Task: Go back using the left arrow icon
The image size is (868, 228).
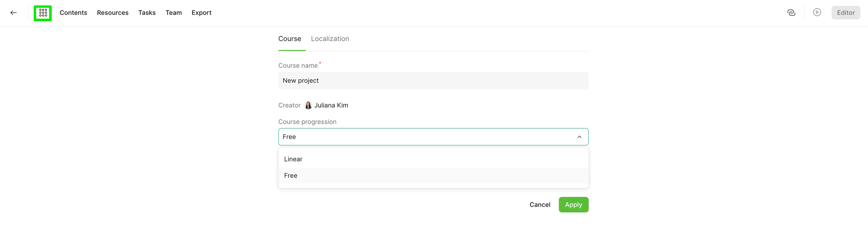Action: pos(14,13)
